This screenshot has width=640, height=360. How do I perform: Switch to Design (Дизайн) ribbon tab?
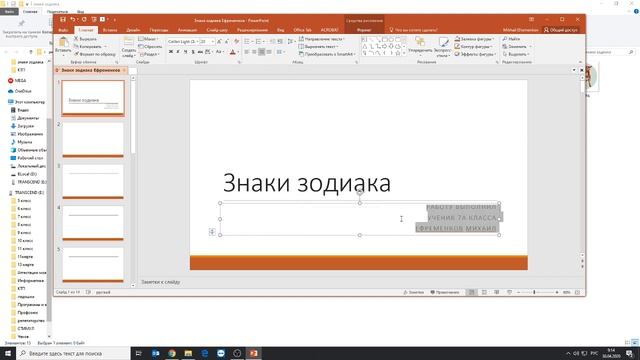tap(133, 30)
